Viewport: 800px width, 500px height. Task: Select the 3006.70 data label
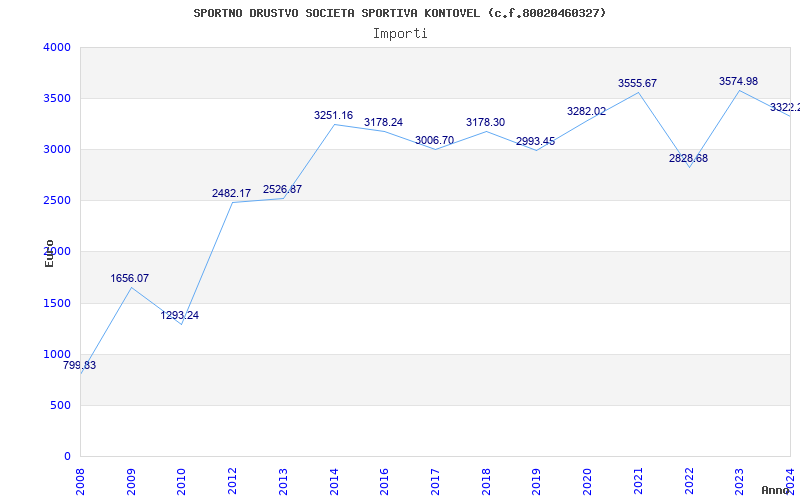tap(434, 140)
